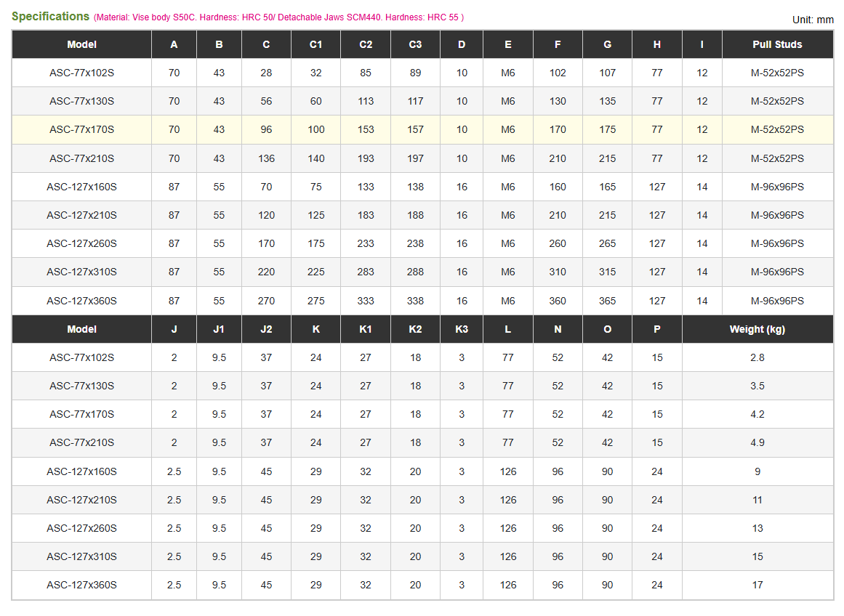Click the ASC-77x170S highlighted row model name
The image size is (844, 616).
[82, 129]
